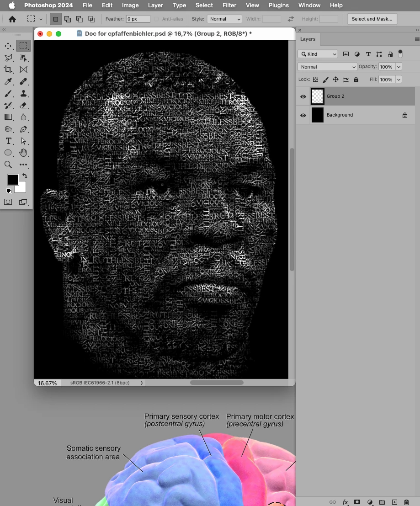Choose Subtract from selection mode
Screen dimensions: 420x506
click(80, 19)
